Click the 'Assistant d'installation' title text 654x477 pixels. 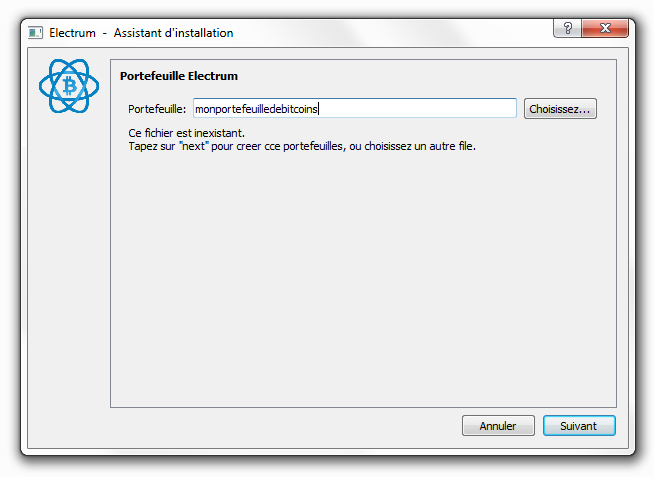pos(173,33)
